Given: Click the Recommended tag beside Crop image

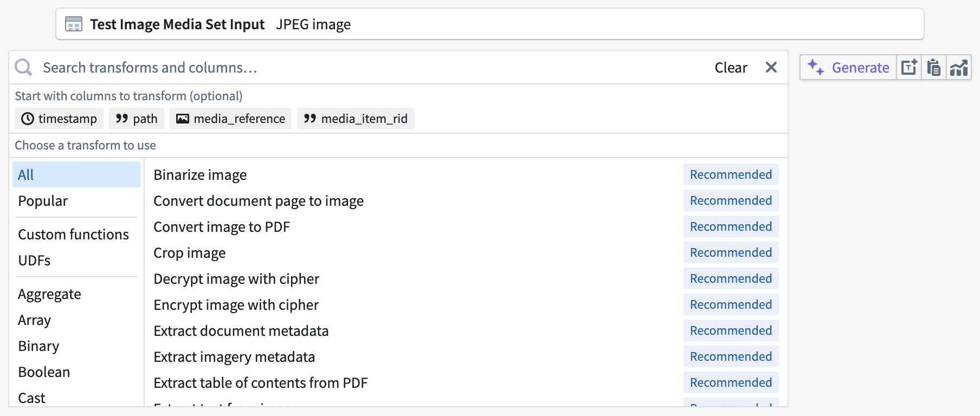Looking at the screenshot, I should [x=731, y=252].
